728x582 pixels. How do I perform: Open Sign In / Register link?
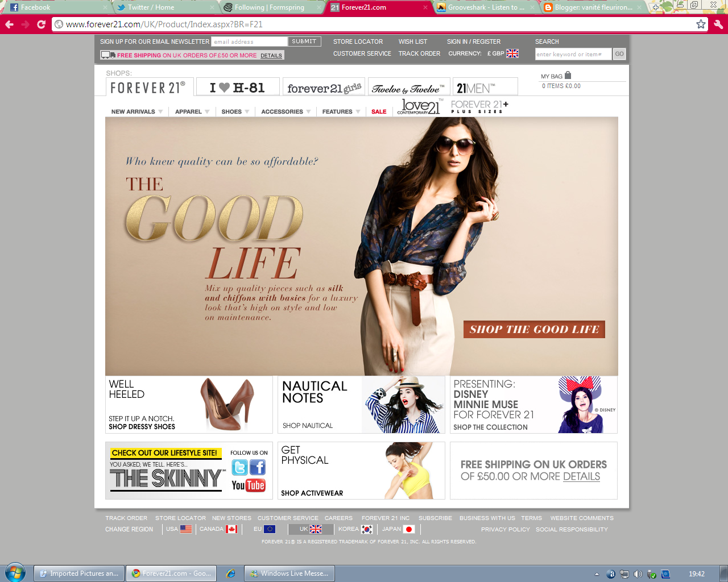click(474, 41)
